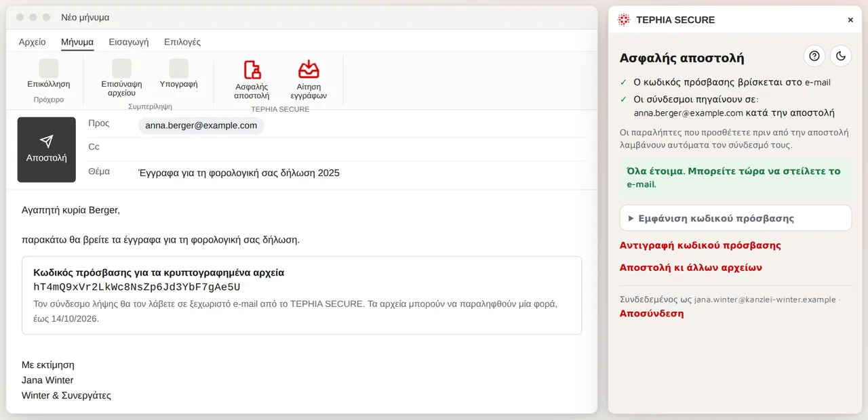Click the Επισύναψη αρχείου ribbon button
Image resolution: width=868 pixels, height=420 pixels.
(x=121, y=79)
